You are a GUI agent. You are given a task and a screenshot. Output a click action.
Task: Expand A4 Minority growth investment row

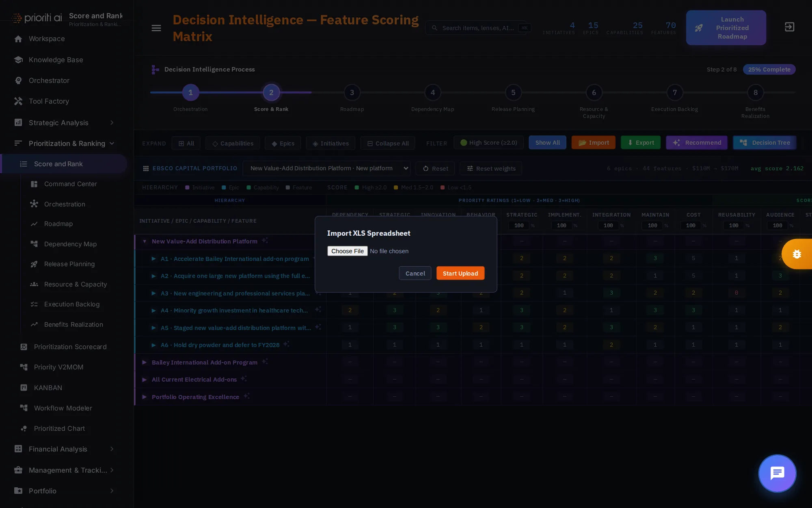click(153, 310)
